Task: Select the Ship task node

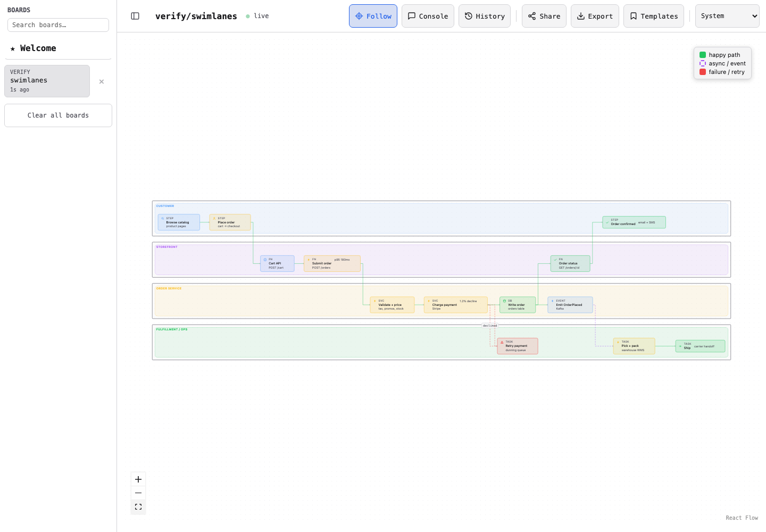Action: pyautogui.click(x=700, y=346)
